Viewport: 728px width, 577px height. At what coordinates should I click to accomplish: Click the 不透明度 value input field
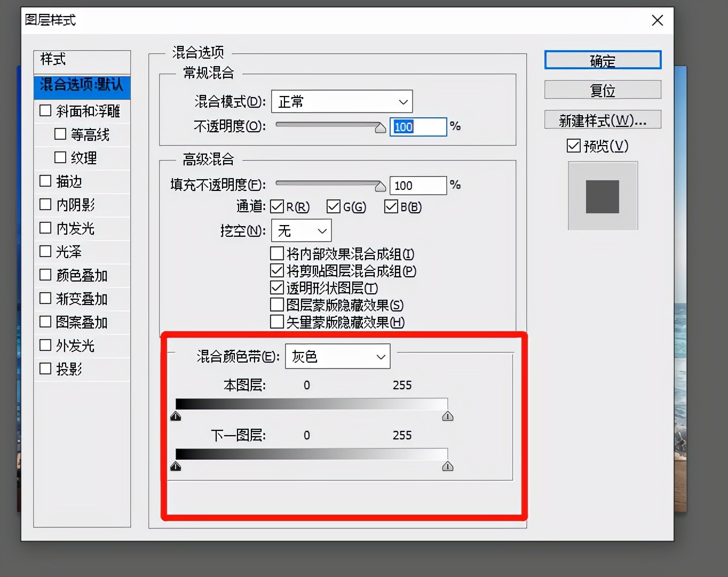pos(417,127)
